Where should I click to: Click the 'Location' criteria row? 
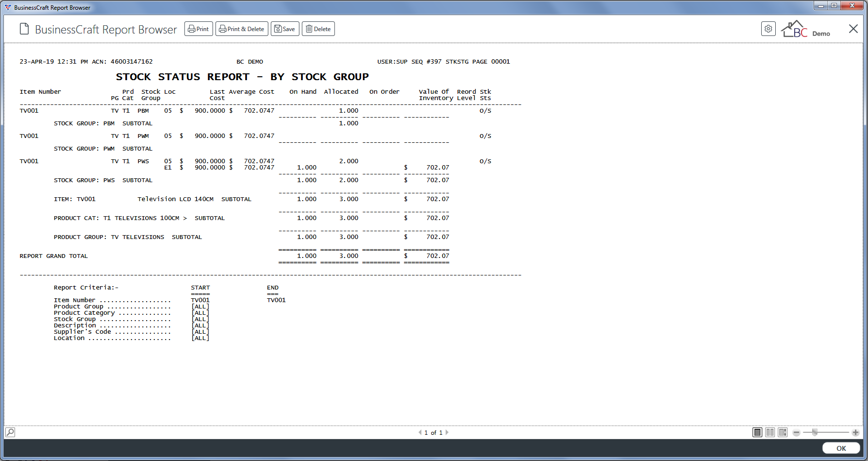[x=132, y=338]
